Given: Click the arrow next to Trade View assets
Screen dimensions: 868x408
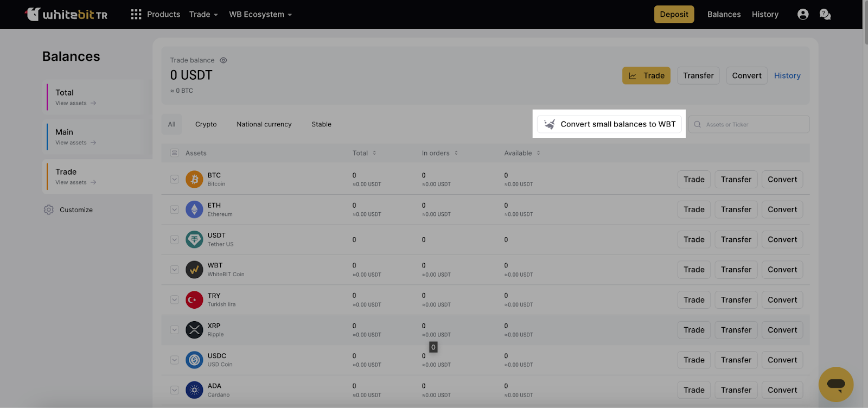Looking at the screenshot, I should click(x=93, y=182).
